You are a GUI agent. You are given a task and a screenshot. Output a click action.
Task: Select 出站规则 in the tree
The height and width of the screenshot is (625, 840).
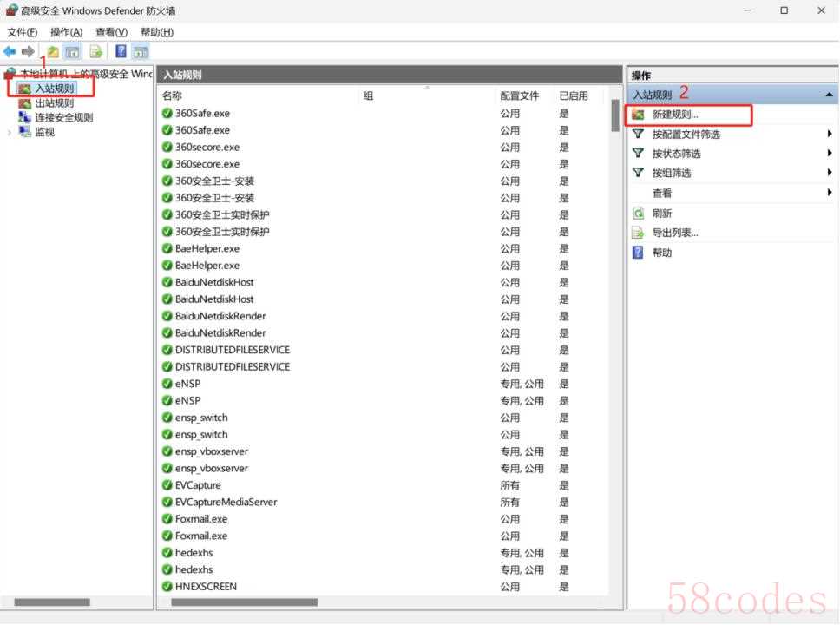(x=54, y=103)
